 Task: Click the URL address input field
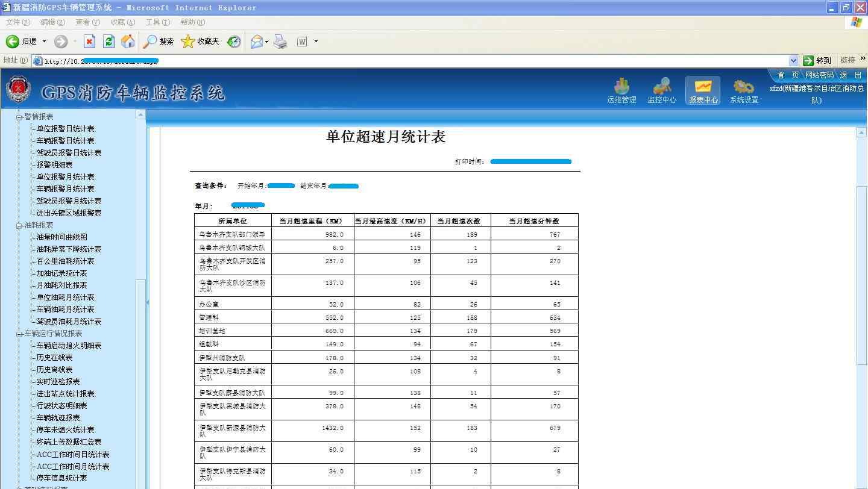coord(410,61)
